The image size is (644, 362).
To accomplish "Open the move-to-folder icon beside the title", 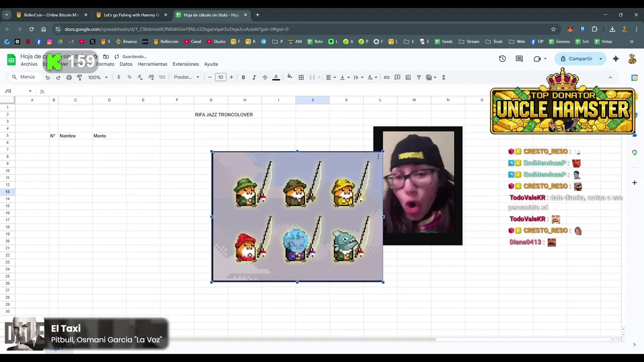I will [x=106, y=56].
